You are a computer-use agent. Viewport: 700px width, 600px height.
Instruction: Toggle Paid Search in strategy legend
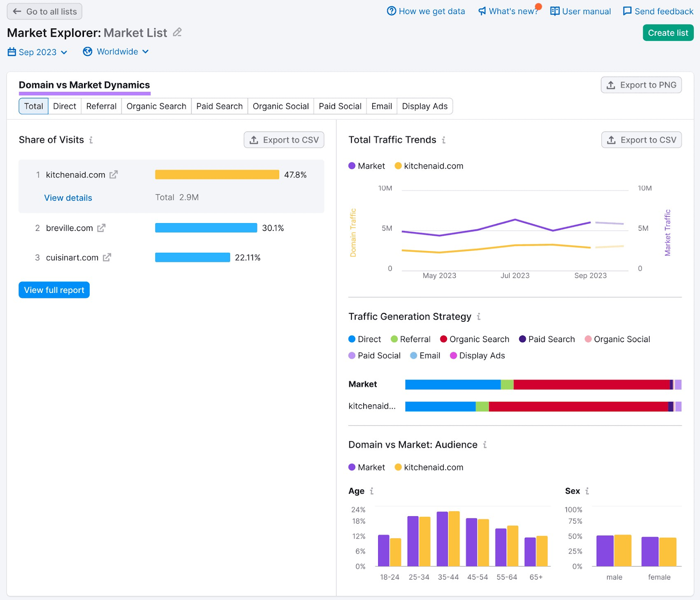pos(547,339)
